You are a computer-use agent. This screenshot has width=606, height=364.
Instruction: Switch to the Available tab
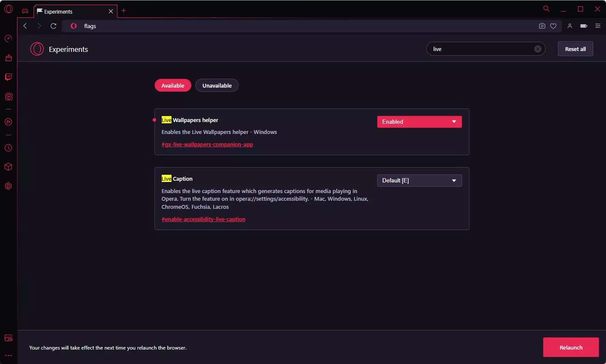(173, 85)
